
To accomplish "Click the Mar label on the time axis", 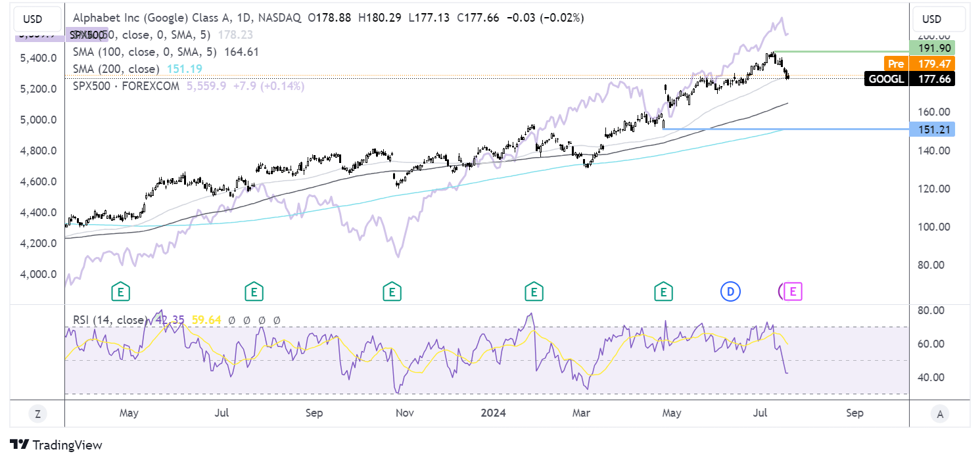I will click(x=581, y=413).
